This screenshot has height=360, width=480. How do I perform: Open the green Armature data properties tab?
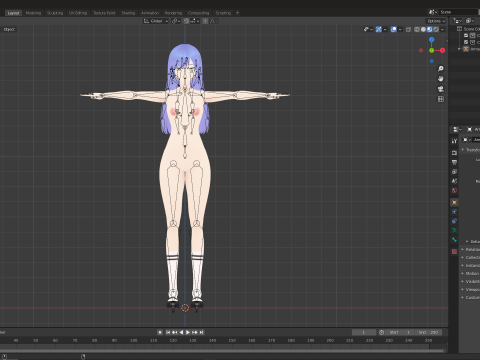point(454,230)
